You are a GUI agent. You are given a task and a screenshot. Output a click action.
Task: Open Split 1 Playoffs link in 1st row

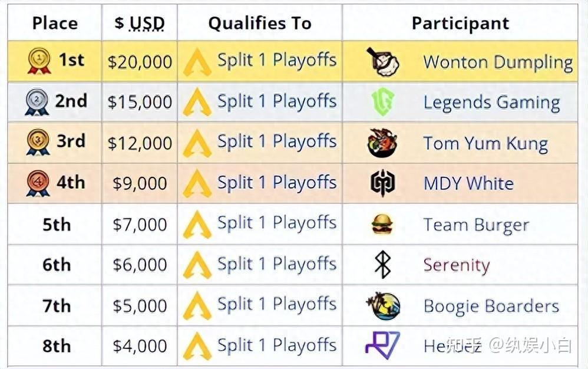pos(277,61)
